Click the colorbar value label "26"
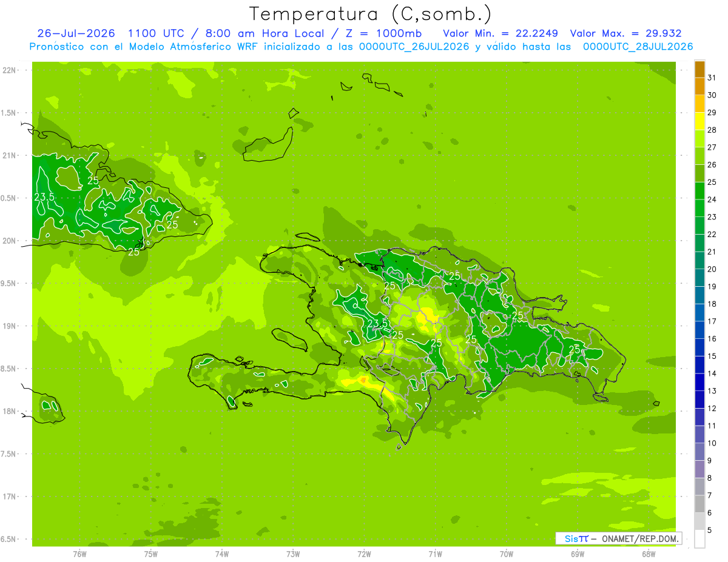Screen dimensions: 728x562 click(712, 165)
